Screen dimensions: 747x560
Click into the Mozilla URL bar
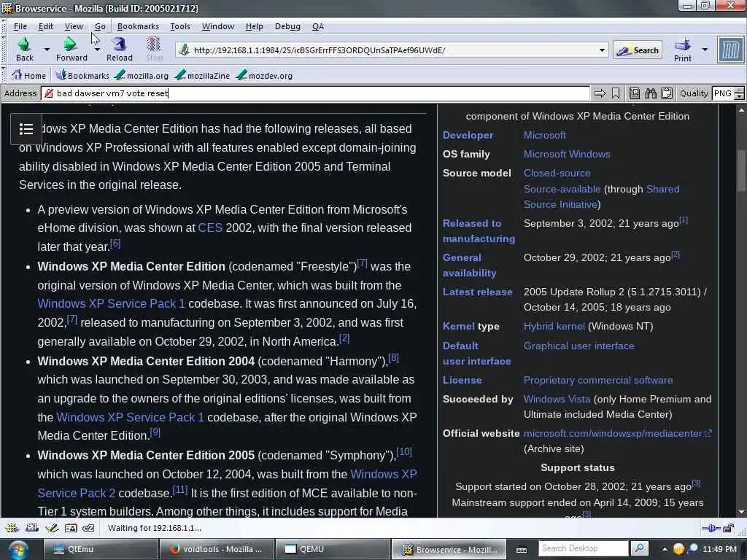click(x=391, y=50)
